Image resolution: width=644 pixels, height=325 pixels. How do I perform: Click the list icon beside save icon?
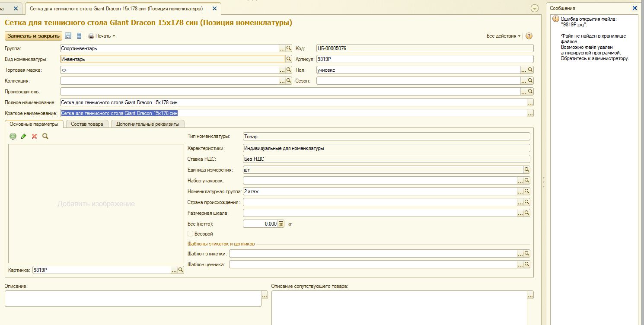point(79,36)
